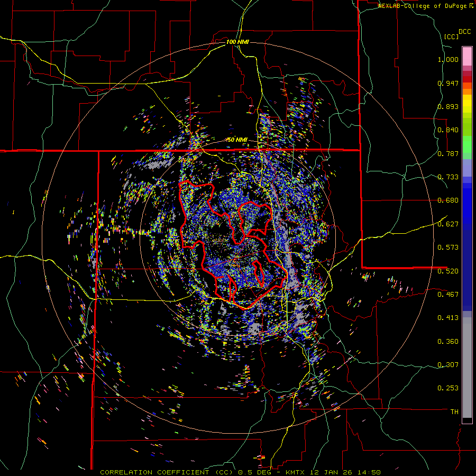The image size is (476, 476).
Task: Click the 0.253 value on the color scale
Action: (448, 388)
